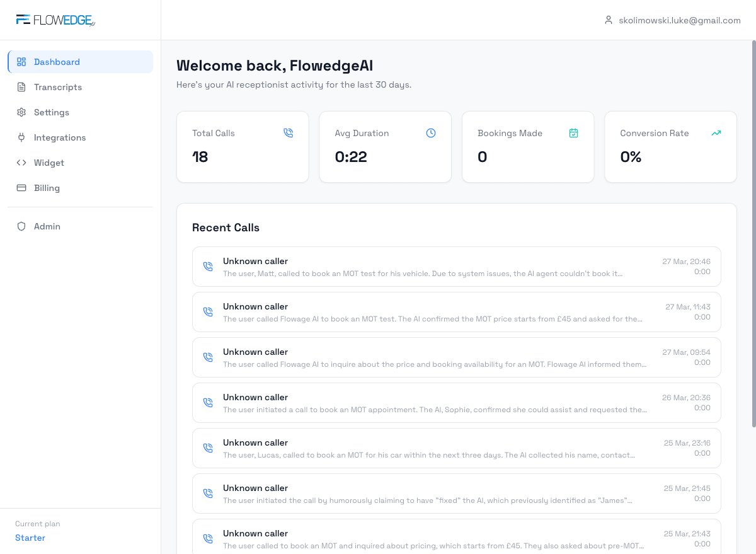
Task: Open the Dashboard icon in sidebar
Action: point(21,62)
